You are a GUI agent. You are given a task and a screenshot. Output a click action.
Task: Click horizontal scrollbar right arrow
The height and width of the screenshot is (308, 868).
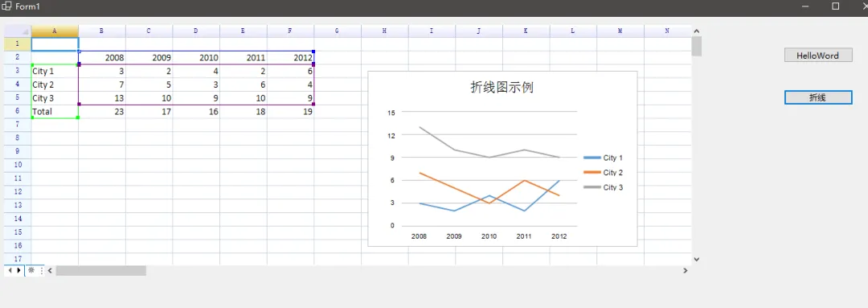click(686, 270)
